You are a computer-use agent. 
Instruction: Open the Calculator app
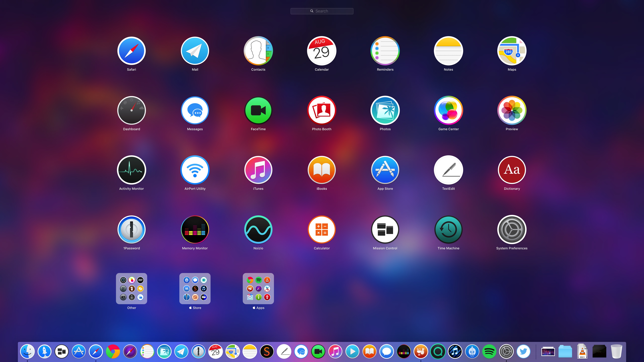[322, 229]
